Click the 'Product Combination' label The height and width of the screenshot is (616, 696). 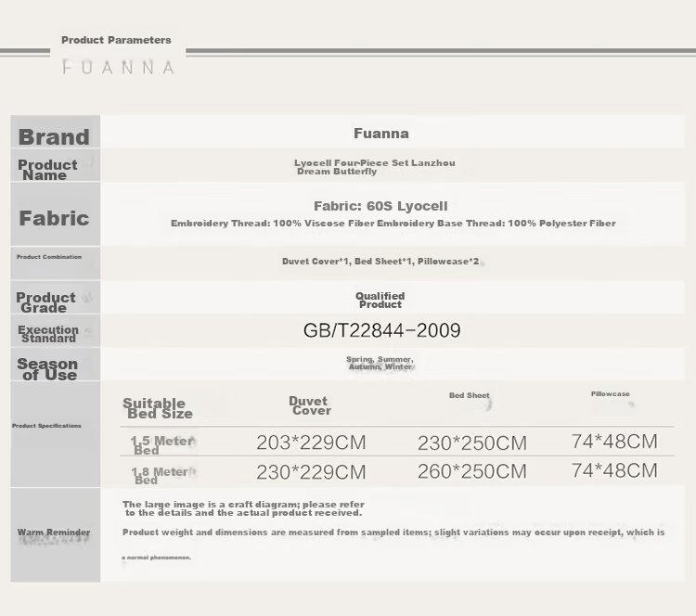pos(49,257)
